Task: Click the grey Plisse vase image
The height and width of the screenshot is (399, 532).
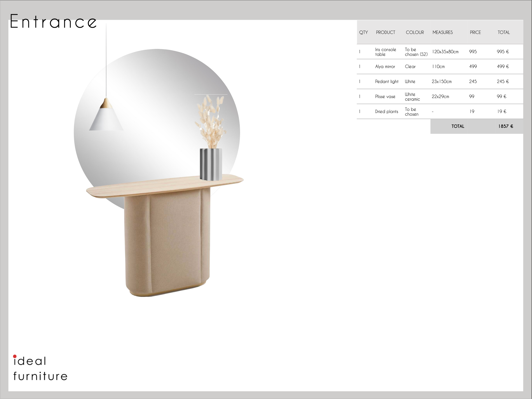Action: [x=211, y=164]
